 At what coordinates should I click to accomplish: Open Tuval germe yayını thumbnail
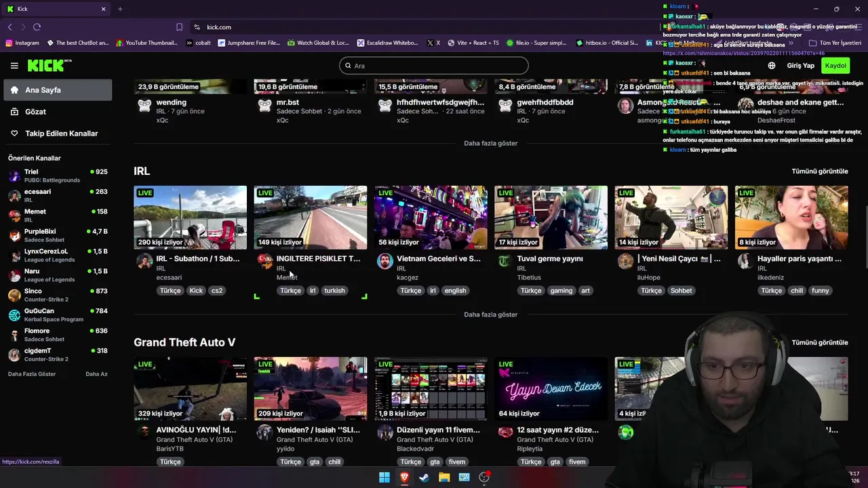point(551,218)
